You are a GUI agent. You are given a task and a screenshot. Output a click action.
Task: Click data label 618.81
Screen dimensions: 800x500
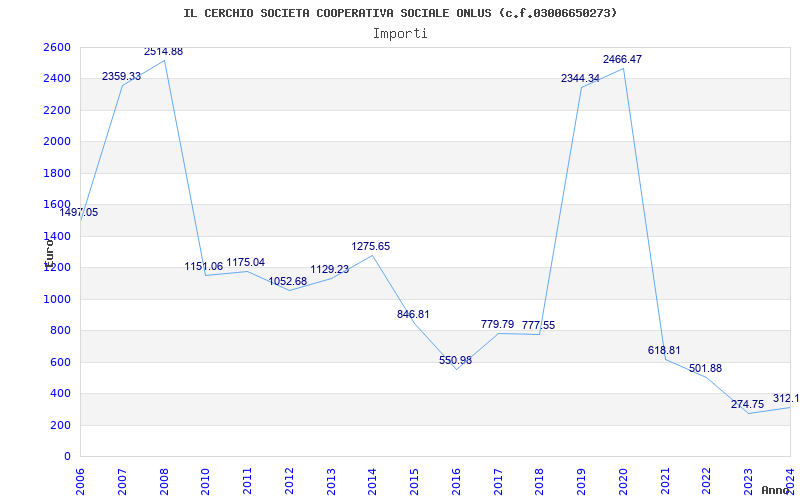[664, 351]
